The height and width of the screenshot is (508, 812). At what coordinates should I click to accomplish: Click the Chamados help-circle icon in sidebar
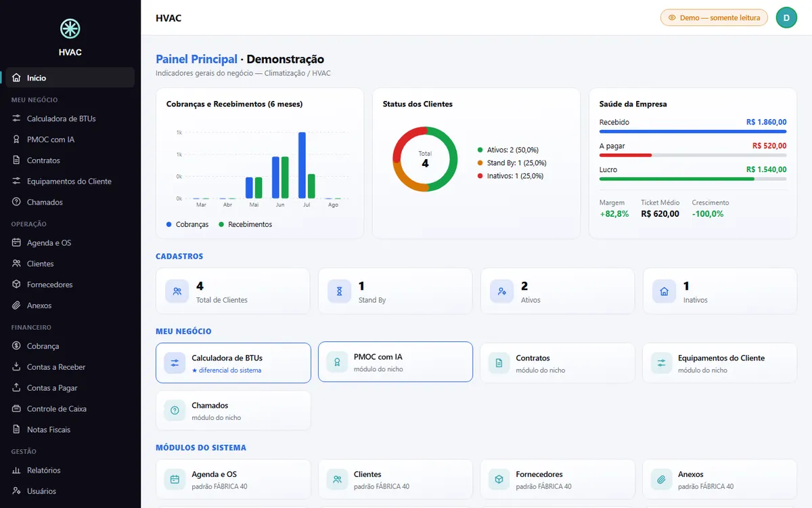[16, 203]
